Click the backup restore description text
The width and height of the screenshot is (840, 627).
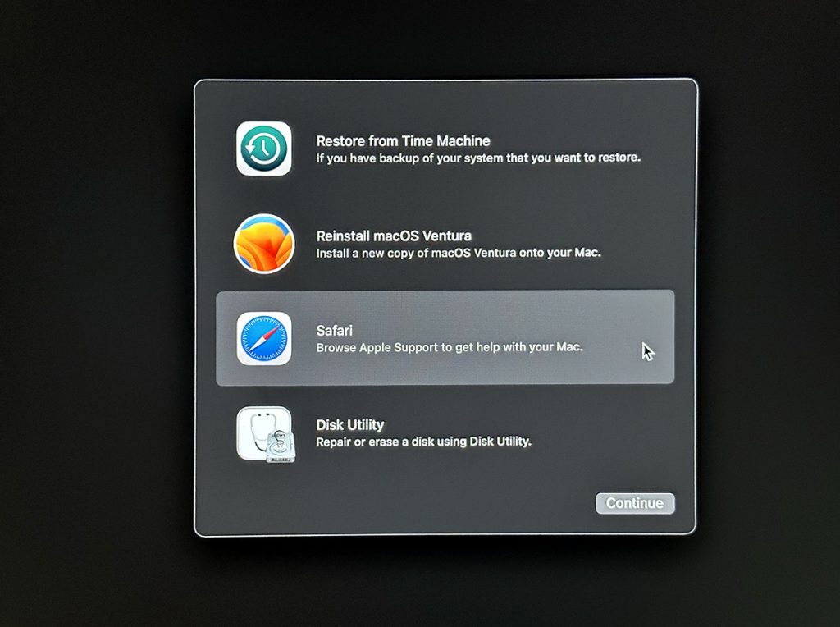click(478, 158)
